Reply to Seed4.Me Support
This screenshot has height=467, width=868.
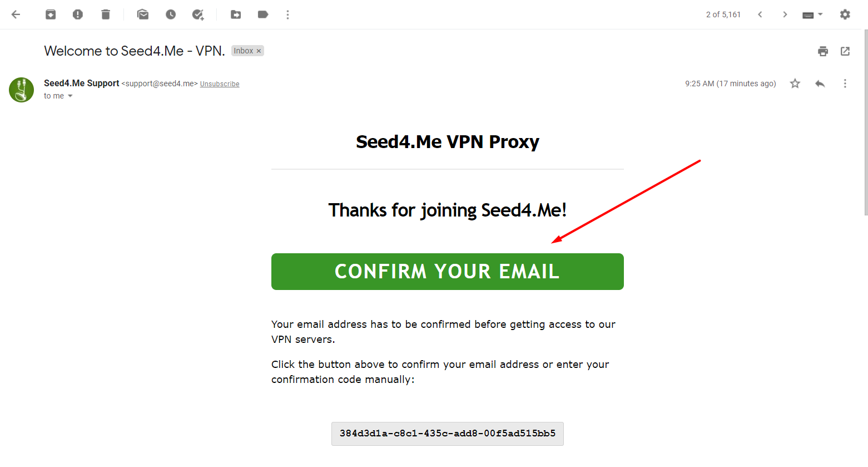(x=820, y=83)
